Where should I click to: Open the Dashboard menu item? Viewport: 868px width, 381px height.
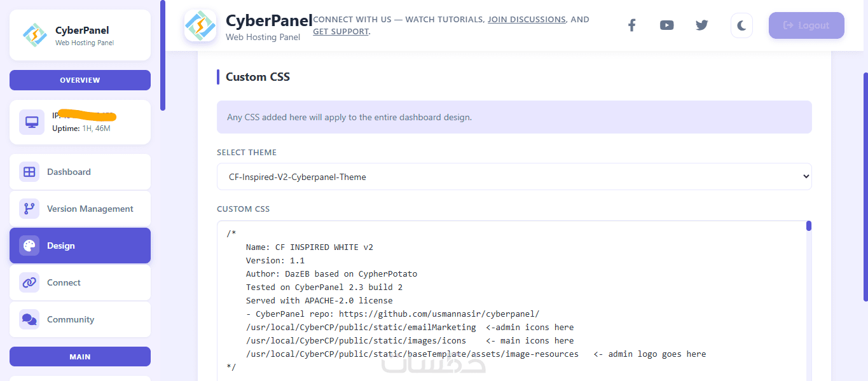coord(69,172)
